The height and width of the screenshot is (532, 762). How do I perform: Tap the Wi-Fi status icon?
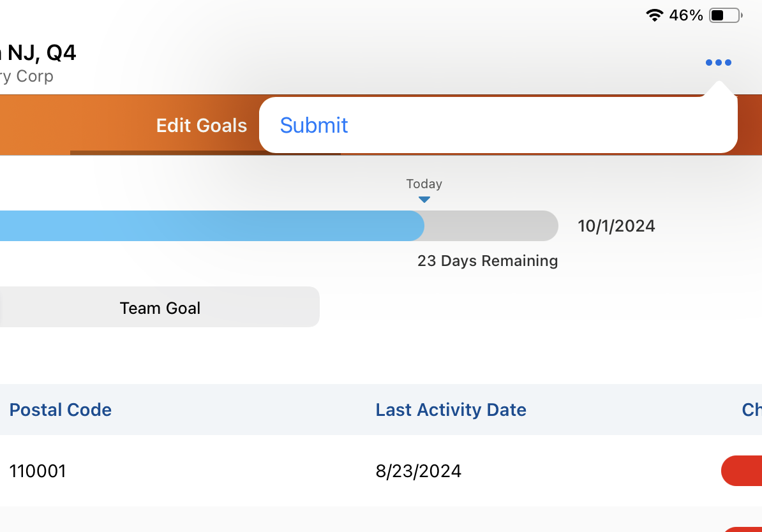[x=655, y=15]
